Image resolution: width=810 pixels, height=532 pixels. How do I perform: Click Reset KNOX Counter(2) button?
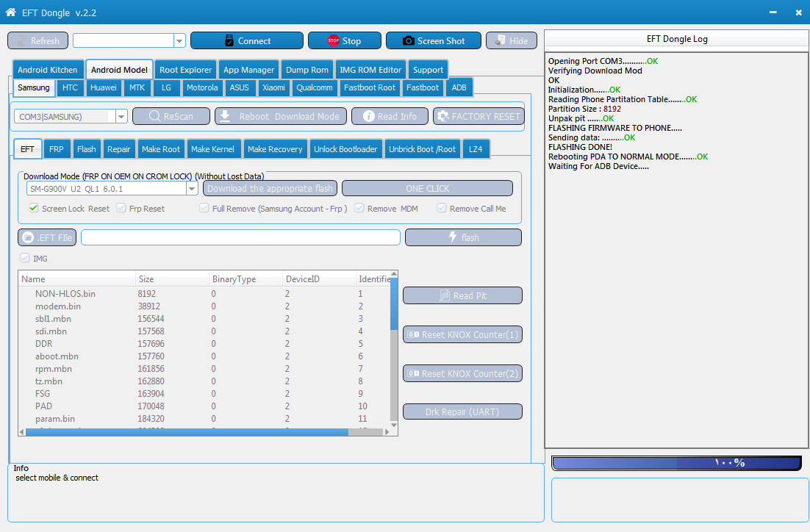click(462, 373)
